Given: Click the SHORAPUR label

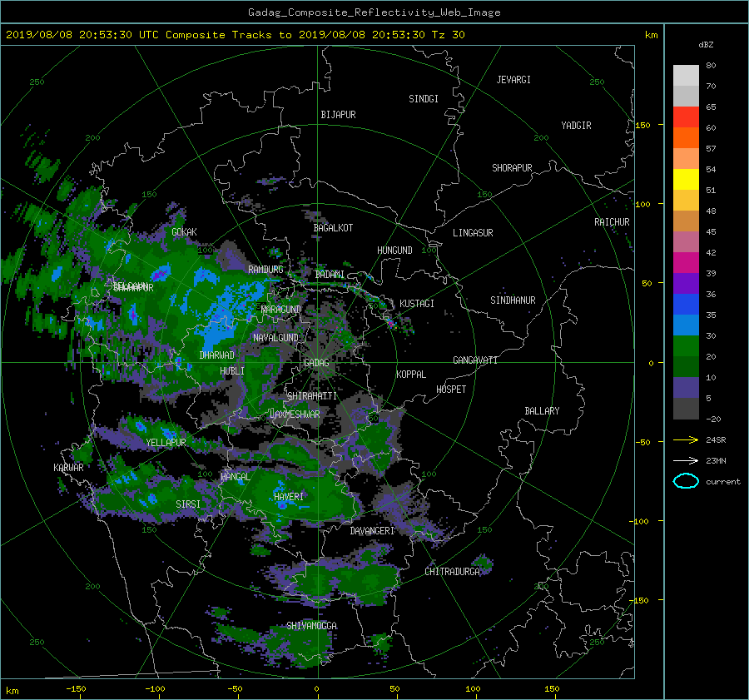Looking at the screenshot, I should point(512,168).
